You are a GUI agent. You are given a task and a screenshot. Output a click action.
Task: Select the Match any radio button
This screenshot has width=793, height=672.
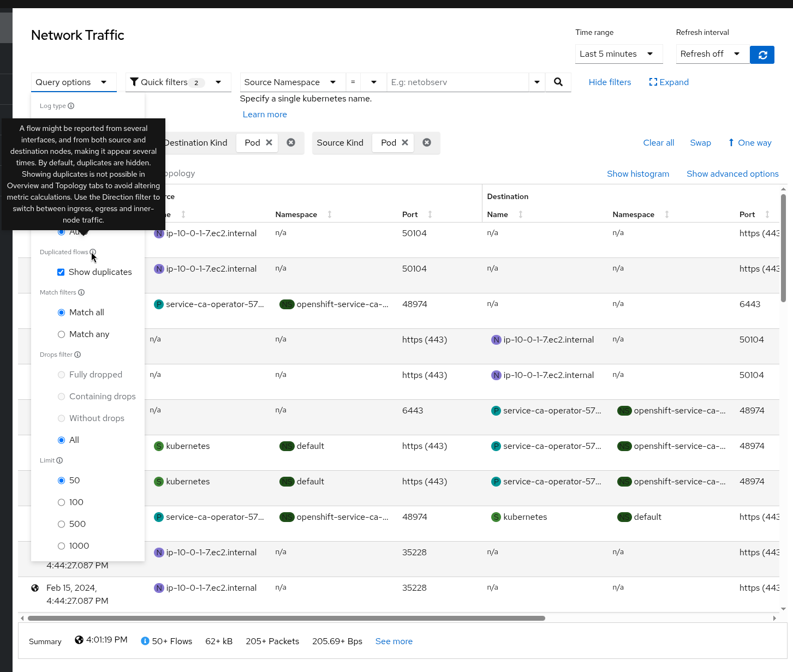(x=62, y=334)
